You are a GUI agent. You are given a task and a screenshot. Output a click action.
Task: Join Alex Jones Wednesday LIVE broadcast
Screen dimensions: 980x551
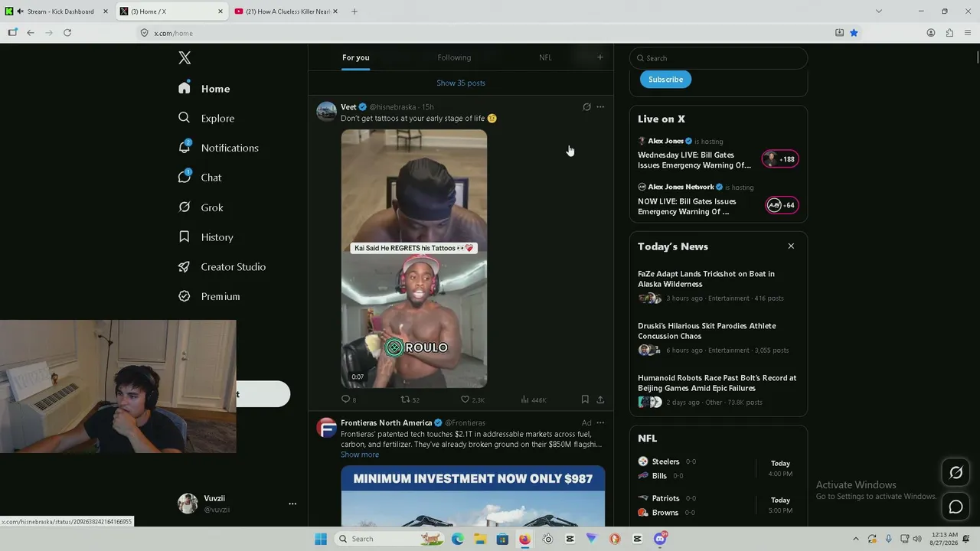coord(717,154)
